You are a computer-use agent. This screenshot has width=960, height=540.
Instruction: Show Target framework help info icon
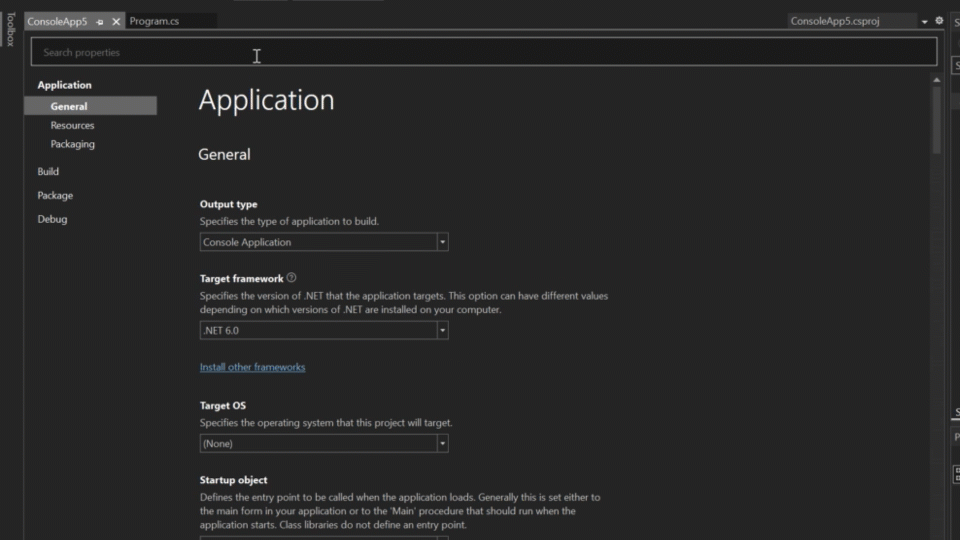tap(291, 277)
